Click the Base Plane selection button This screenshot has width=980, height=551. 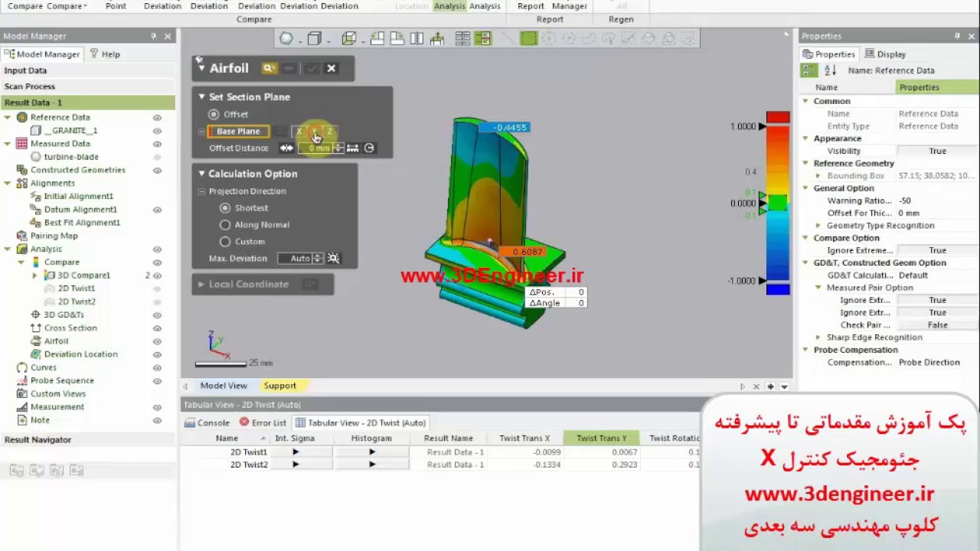(238, 132)
